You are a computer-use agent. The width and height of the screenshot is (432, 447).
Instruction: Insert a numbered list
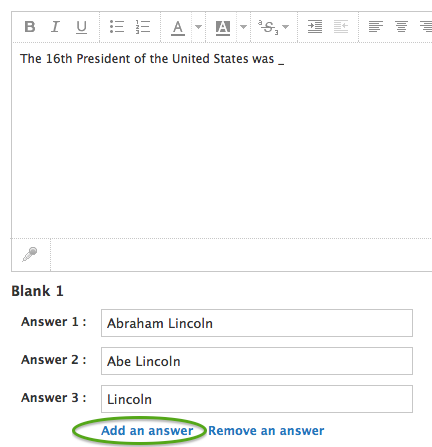point(143,27)
